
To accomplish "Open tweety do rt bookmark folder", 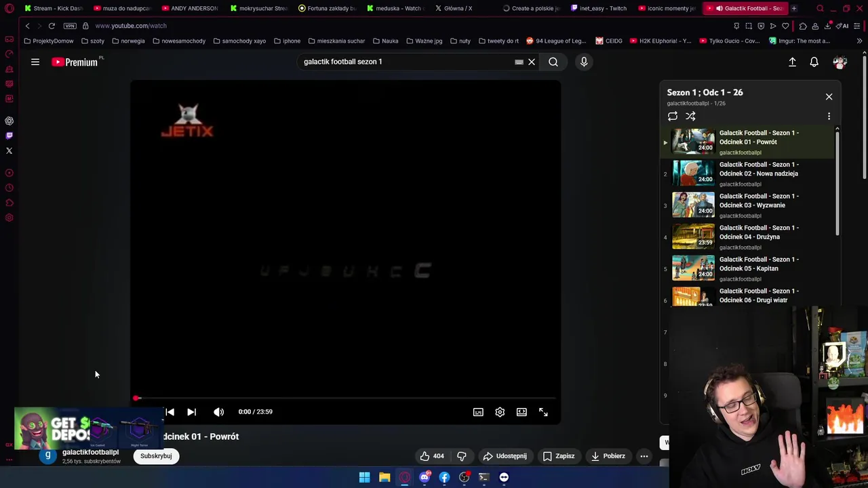I will coord(500,41).
